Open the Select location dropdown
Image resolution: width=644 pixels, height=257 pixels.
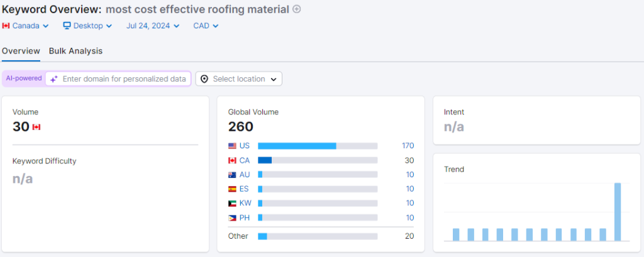[239, 79]
